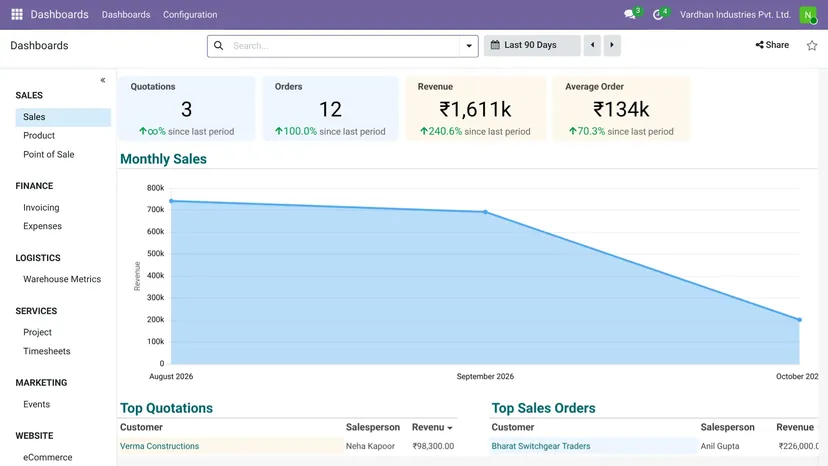
Task: Click Neha Kapoor salesperson cell
Action: 370,446
